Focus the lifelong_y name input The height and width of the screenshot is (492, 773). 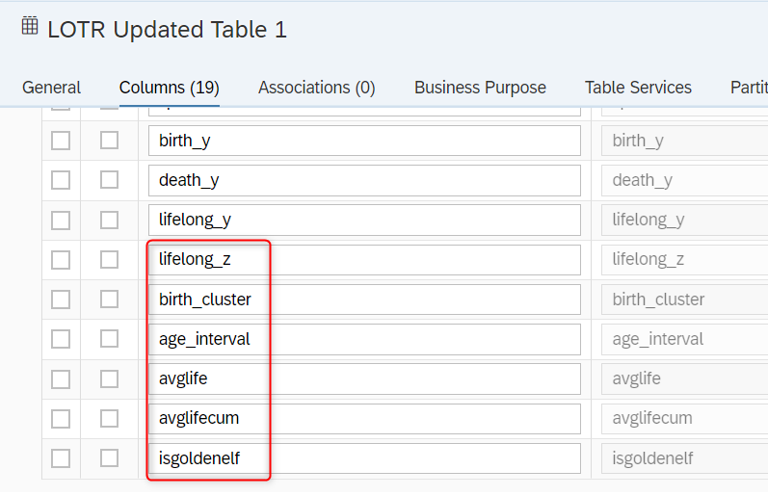(x=364, y=220)
